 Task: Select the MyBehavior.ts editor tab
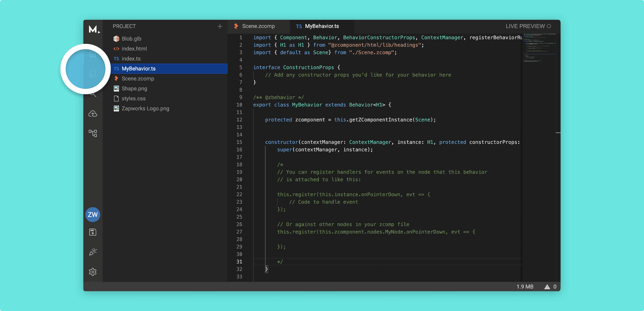322,26
